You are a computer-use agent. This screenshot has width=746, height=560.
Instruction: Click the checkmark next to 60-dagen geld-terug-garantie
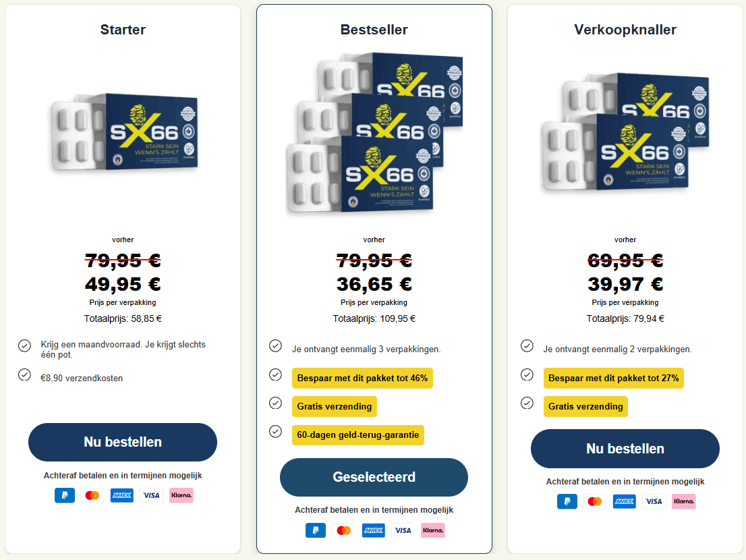tap(275, 431)
